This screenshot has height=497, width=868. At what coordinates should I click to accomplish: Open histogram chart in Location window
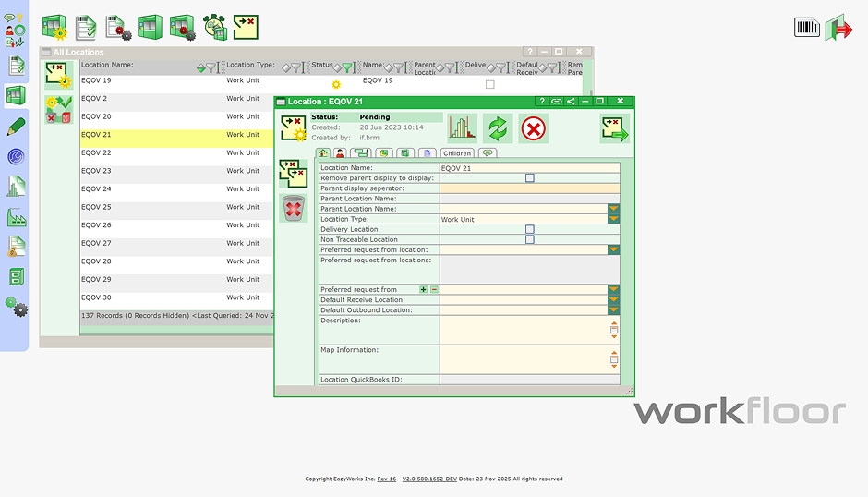(462, 128)
